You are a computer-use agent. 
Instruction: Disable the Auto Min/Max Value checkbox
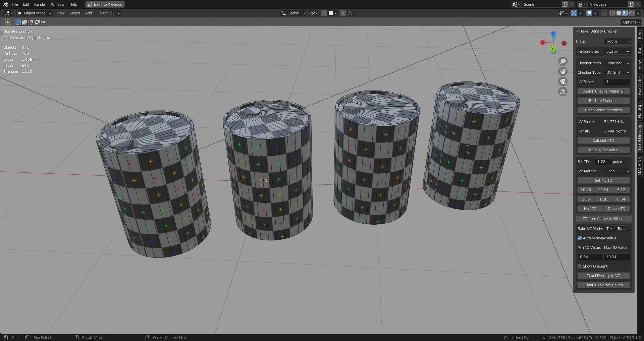pos(580,238)
